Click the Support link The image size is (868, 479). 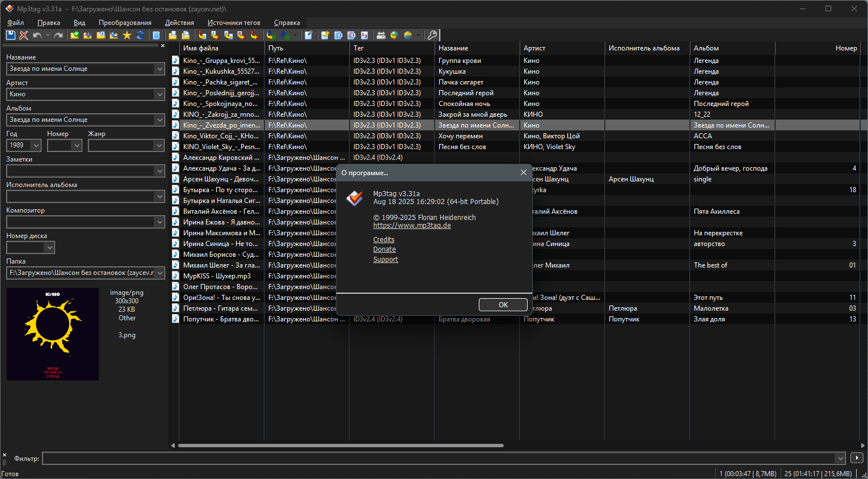(386, 260)
